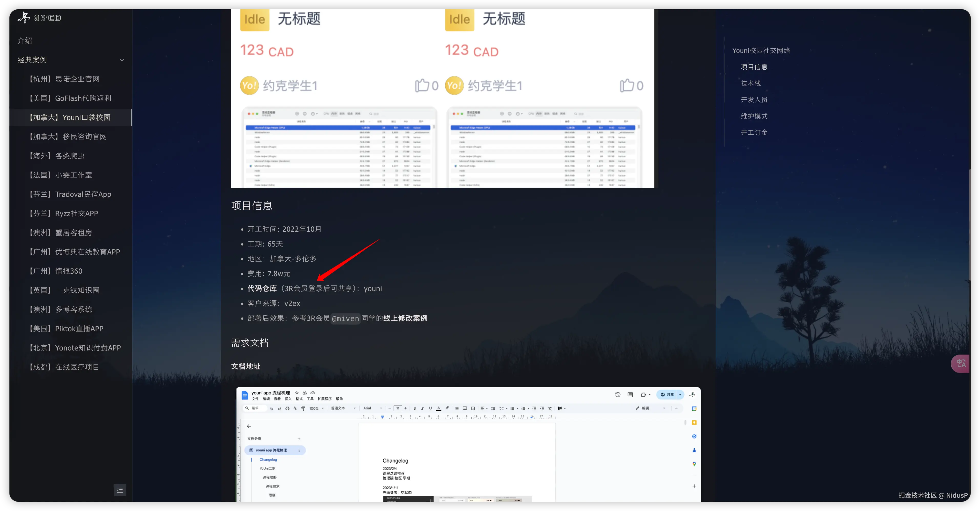Click the text color button in the Docs toolbar
The height and width of the screenshot is (511, 980).
(x=438, y=408)
